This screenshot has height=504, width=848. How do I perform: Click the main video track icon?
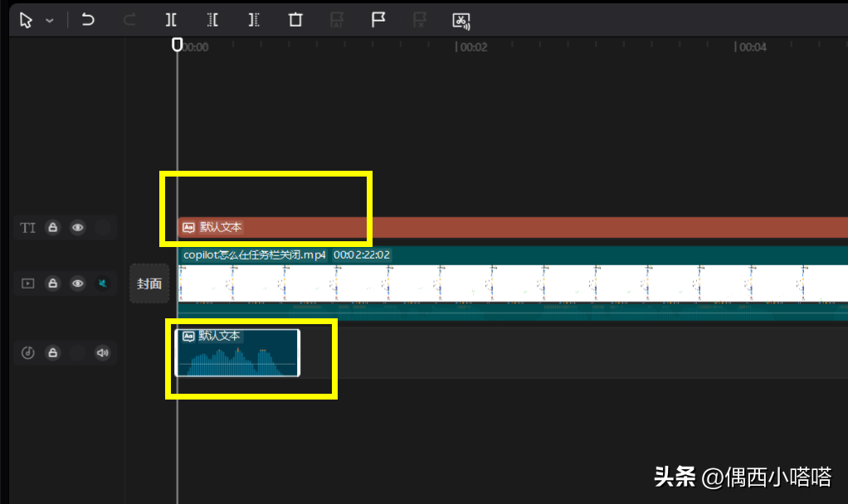27,283
